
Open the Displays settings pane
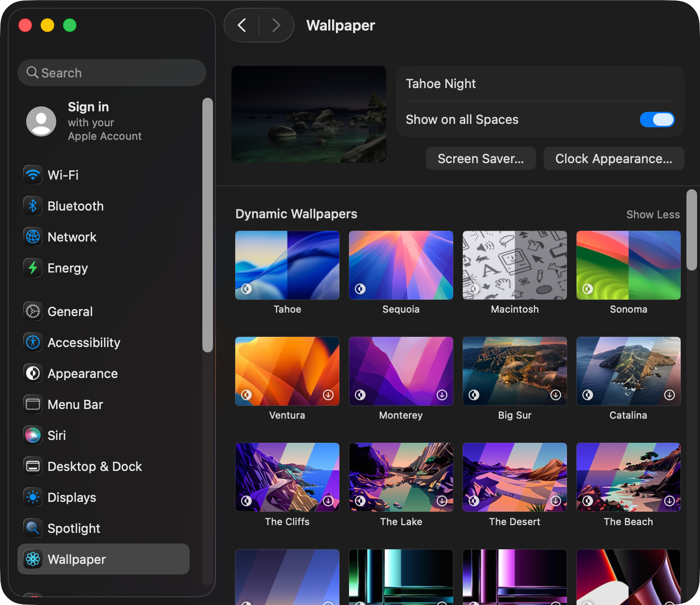tap(104, 497)
